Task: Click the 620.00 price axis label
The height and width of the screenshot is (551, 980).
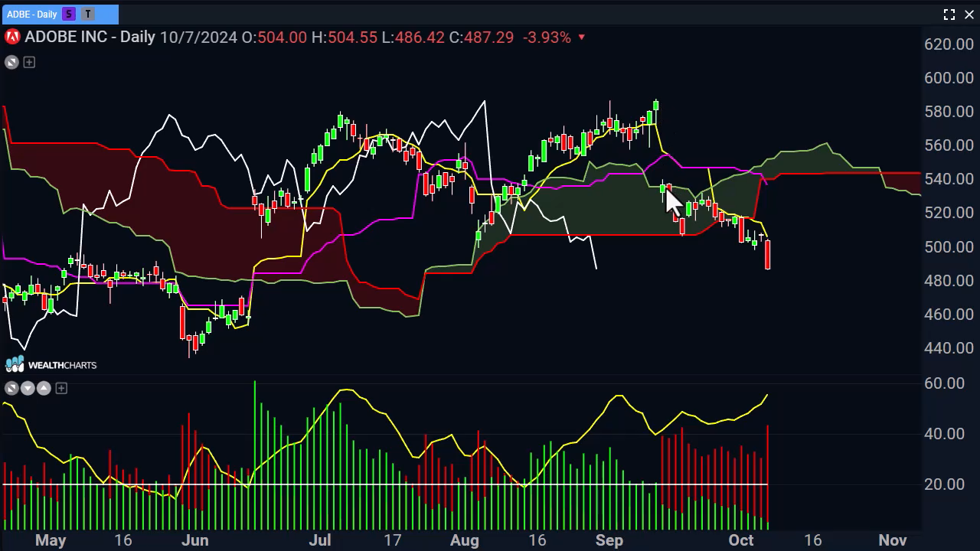Action: point(949,44)
